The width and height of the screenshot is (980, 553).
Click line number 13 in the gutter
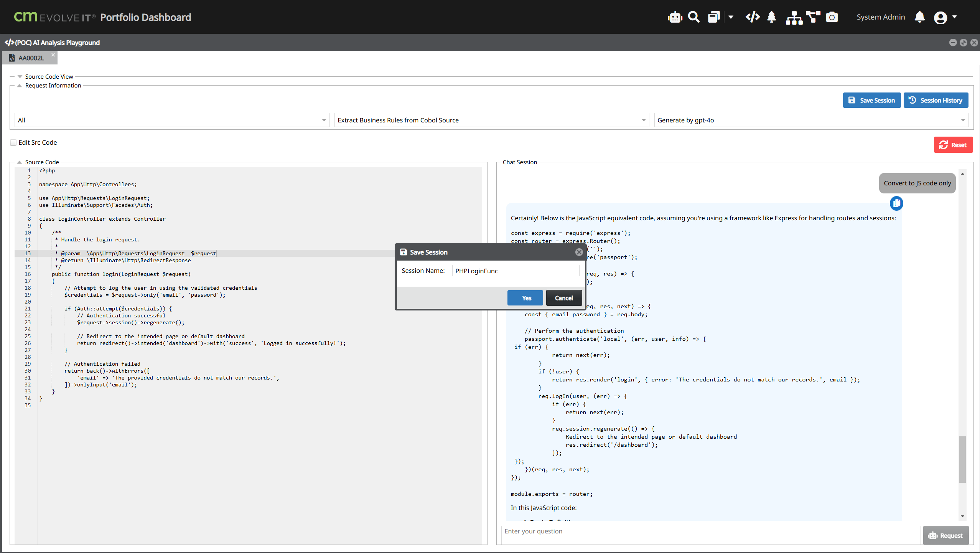(x=28, y=253)
